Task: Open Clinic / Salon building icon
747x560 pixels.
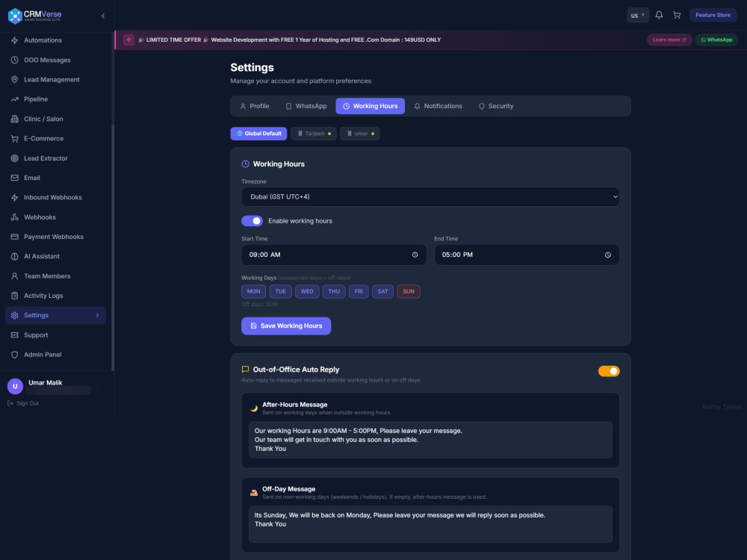Action: click(15, 119)
